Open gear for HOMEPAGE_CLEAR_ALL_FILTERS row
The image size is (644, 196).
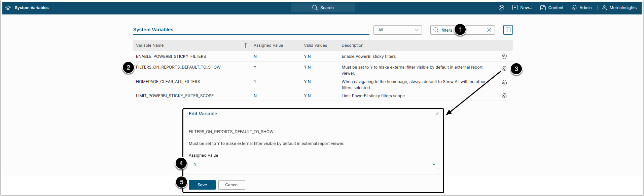point(504,83)
